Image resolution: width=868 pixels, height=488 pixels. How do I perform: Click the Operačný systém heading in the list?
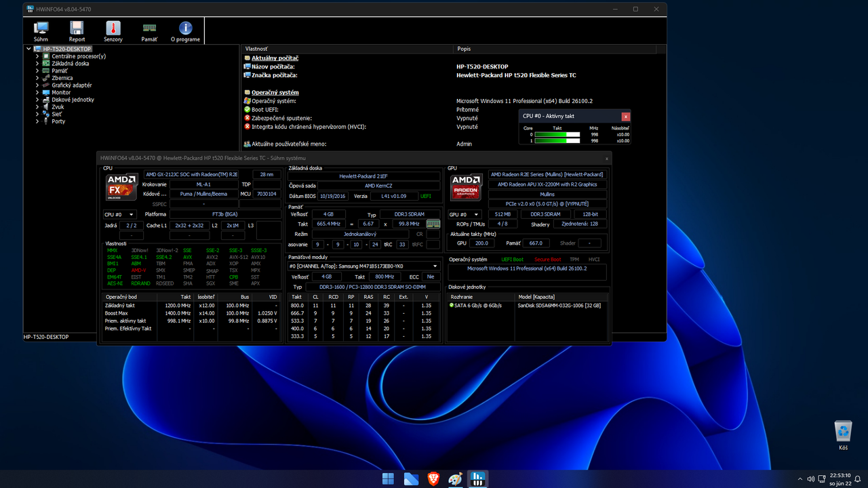click(x=275, y=92)
